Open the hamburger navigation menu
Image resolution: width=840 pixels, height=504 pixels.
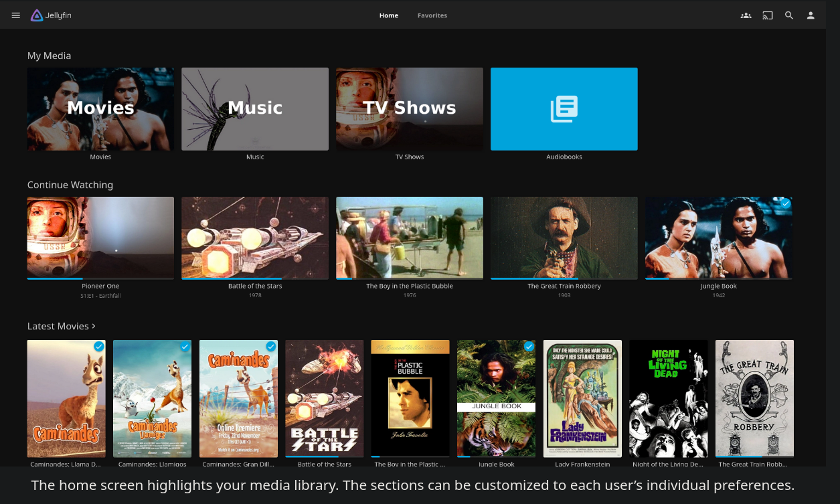(16, 15)
